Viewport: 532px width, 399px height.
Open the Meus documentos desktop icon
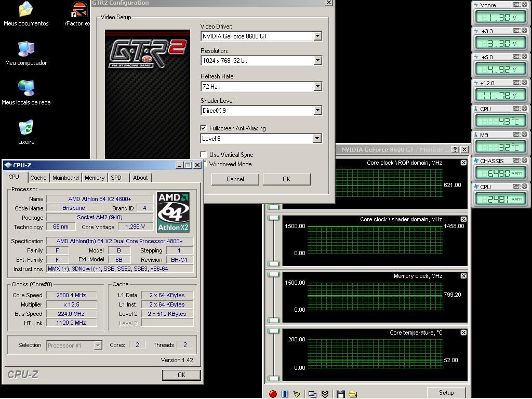[x=26, y=14]
